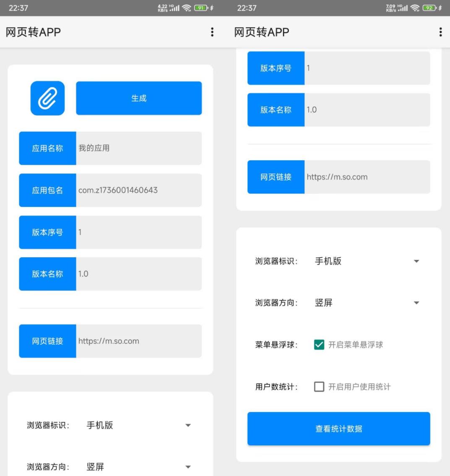Select the 版本序号 field on the left screen
Viewport: 450px width, 476px height.
click(x=138, y=232)
